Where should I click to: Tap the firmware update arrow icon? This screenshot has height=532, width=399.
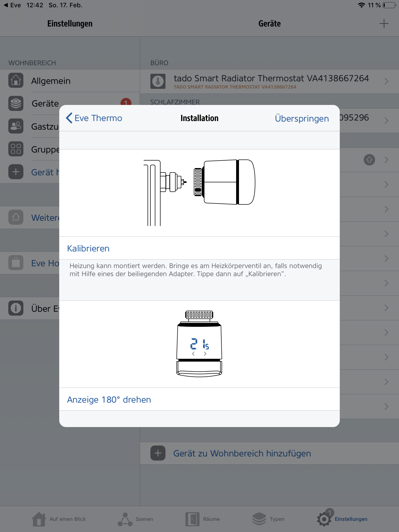click(x=369, y=160)
